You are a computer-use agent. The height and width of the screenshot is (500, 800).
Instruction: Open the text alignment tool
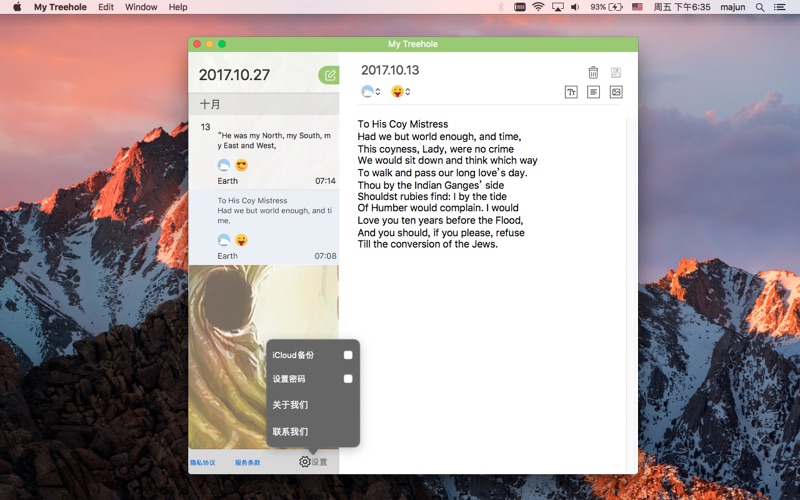tap(593, 92)
